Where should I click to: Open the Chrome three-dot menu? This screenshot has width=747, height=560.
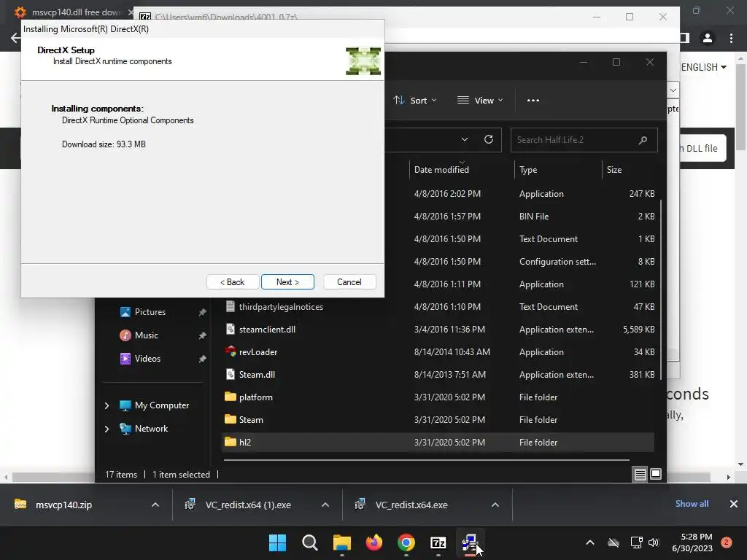[731, 38]
